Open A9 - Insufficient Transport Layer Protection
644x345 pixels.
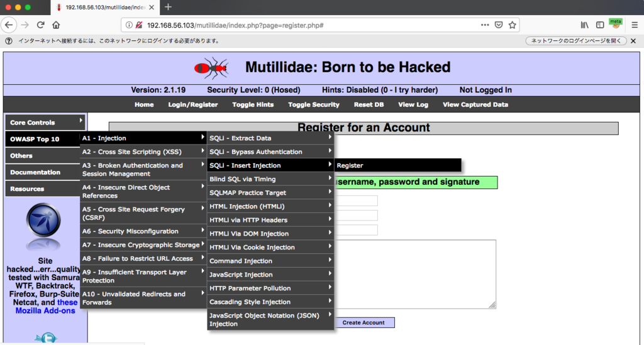tap(143, 276)
